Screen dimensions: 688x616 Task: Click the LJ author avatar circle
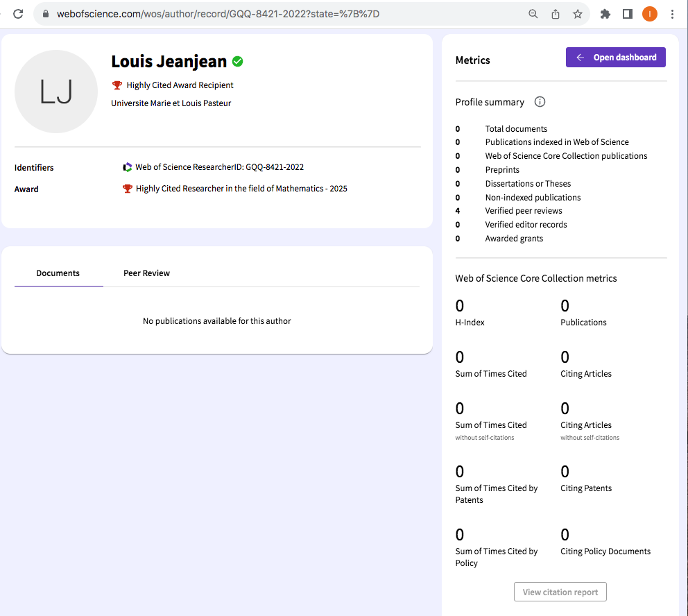point(56,92)
